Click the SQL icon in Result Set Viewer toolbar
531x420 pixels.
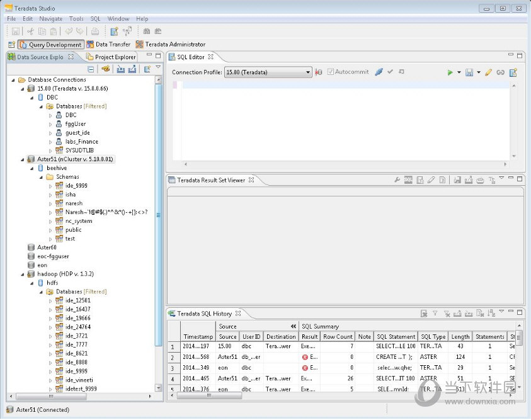(x=408, y=179)
